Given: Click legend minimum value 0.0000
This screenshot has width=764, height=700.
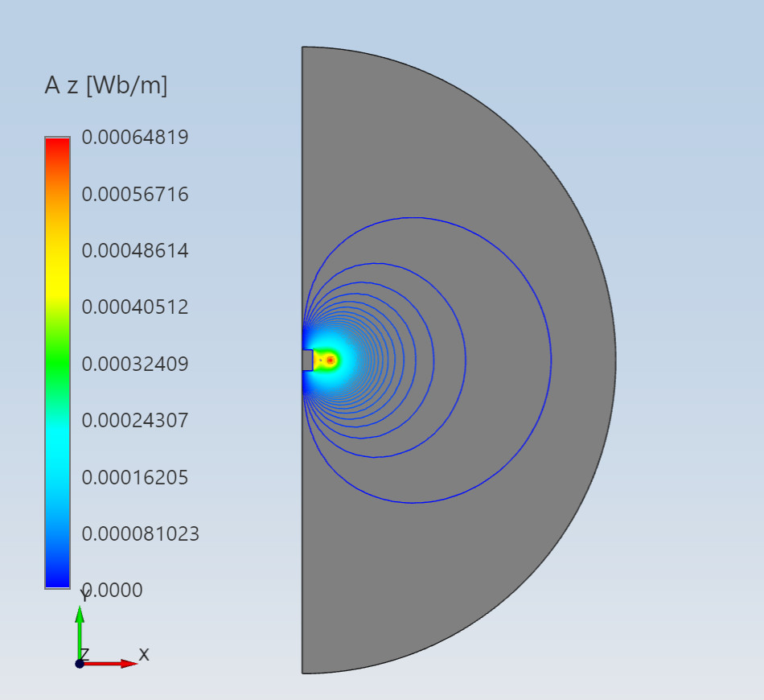Looking at the screenshot, I should pos(112,591).
